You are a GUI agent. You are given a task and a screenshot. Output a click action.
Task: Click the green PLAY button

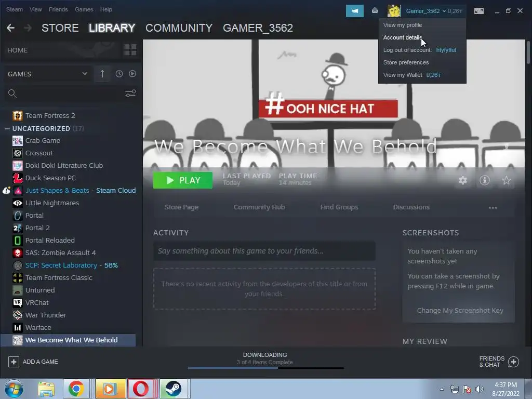(183, 180)
